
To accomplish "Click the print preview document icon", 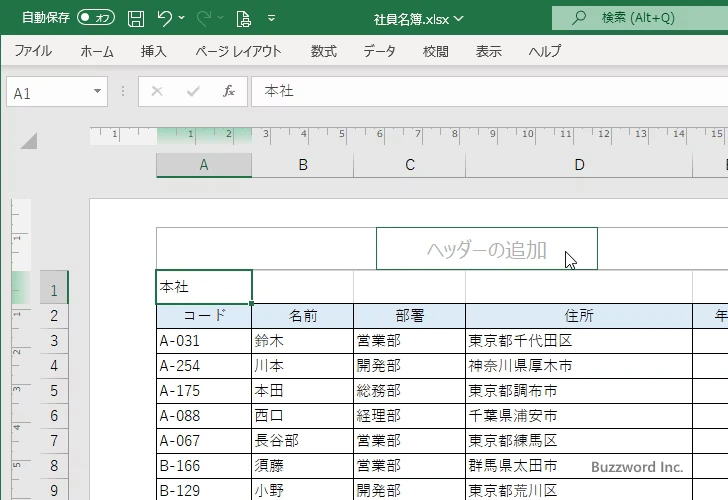I will pos(243,19).
